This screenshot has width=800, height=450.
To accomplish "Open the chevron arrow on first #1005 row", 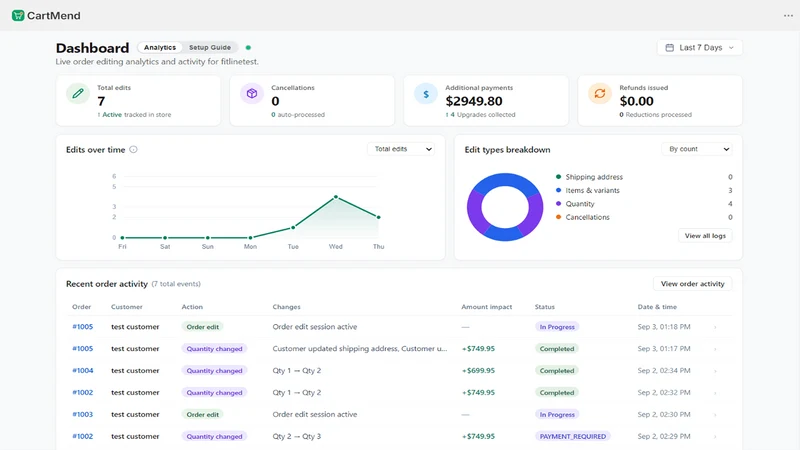I will pos(715,327).
